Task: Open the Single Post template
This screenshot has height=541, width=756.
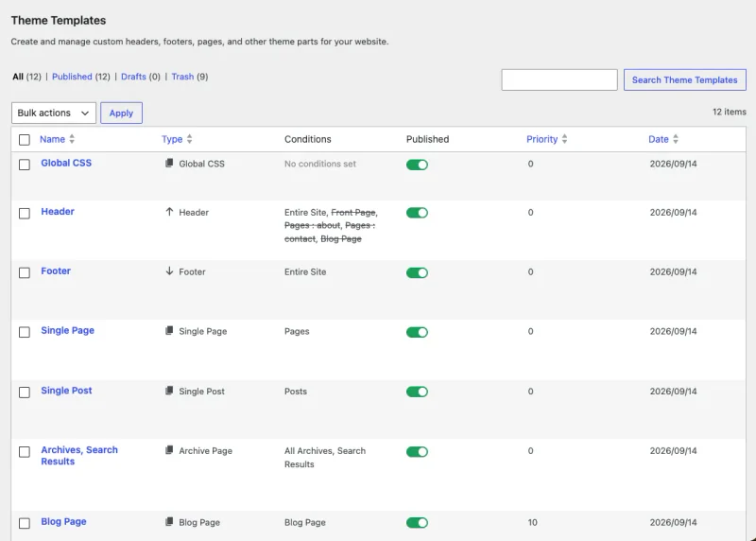Action: coord(66,391)
